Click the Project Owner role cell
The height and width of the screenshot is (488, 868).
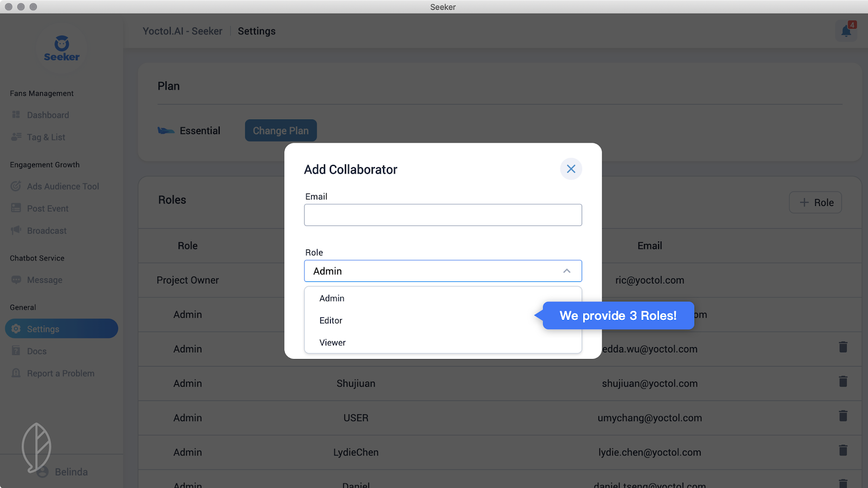click(x=188, y=280)
